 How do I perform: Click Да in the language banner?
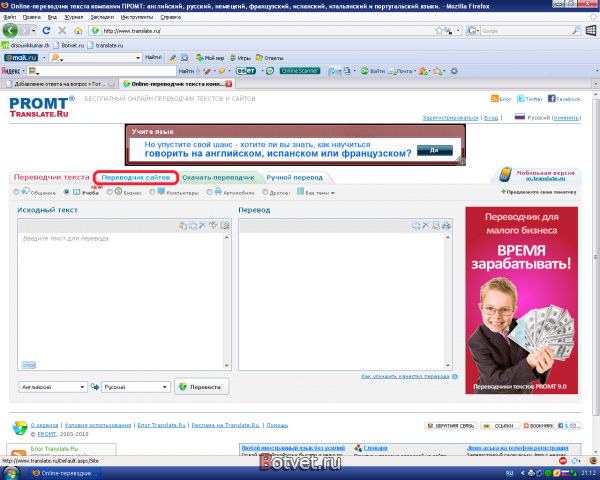pyautogui.click(x=434, y=150)
